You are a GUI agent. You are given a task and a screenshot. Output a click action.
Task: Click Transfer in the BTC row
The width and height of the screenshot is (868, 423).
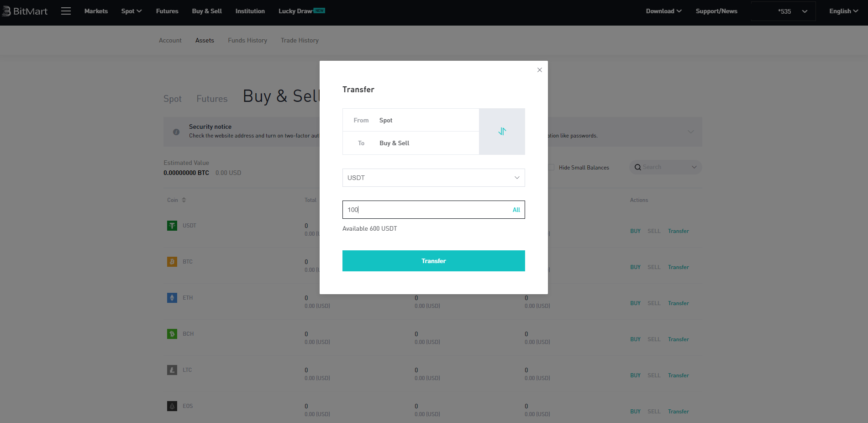(678, 267)
